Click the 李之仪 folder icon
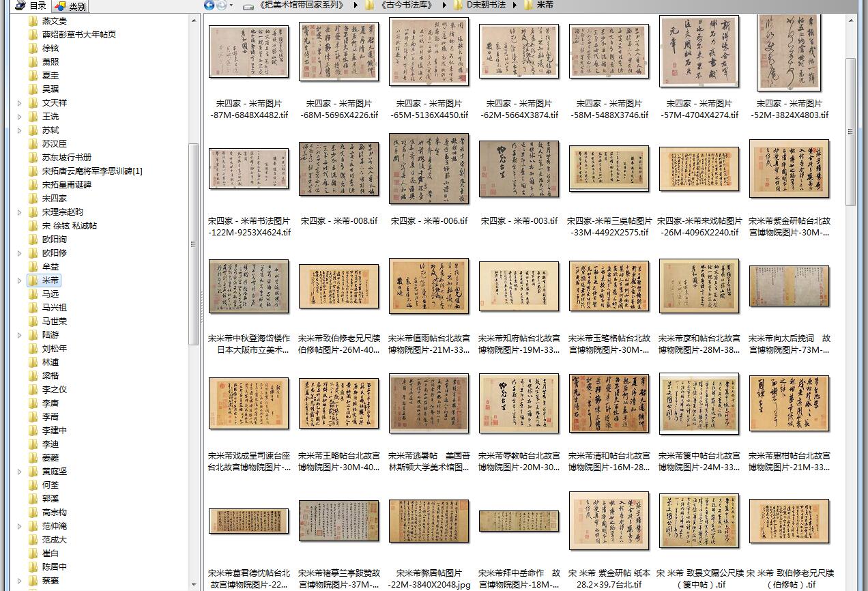 33,389
